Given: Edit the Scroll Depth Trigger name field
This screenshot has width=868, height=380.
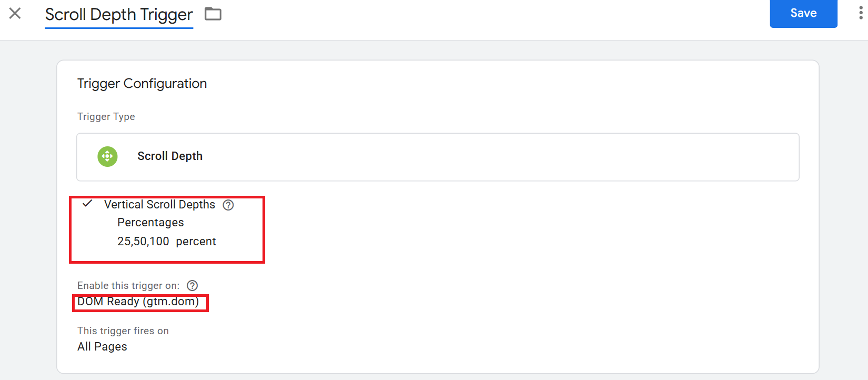Looking at the screenshot, I should pyautogui.click(x=119, y=15).
